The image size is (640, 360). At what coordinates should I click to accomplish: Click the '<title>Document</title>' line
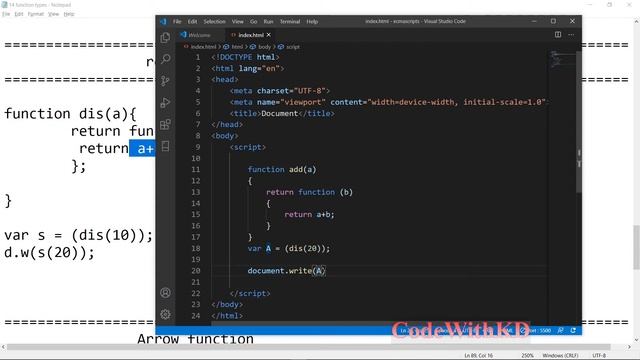pyautogui.click(x=282, y=113)
